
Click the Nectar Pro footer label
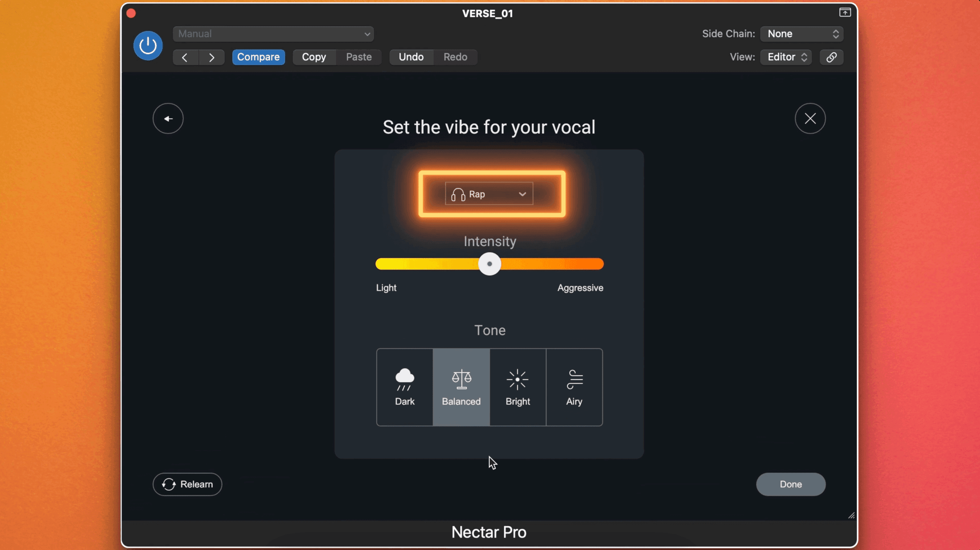click(489, 532)
